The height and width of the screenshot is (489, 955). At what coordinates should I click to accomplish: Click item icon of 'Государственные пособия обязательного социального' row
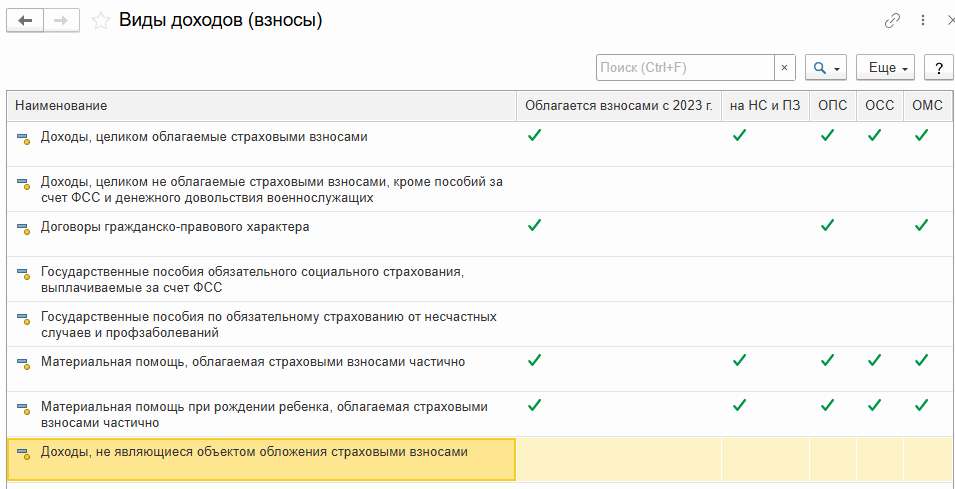[x=23, y=273]
